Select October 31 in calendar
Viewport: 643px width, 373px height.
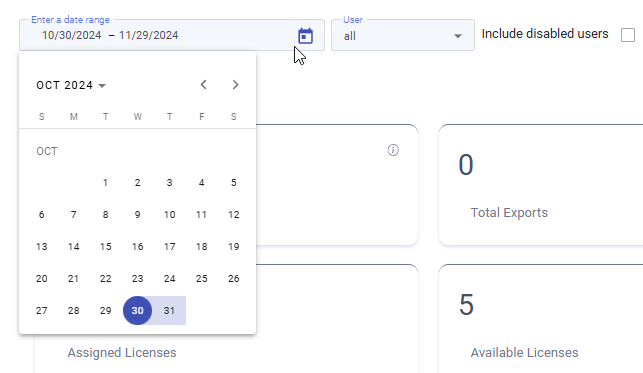coord(169,311)
